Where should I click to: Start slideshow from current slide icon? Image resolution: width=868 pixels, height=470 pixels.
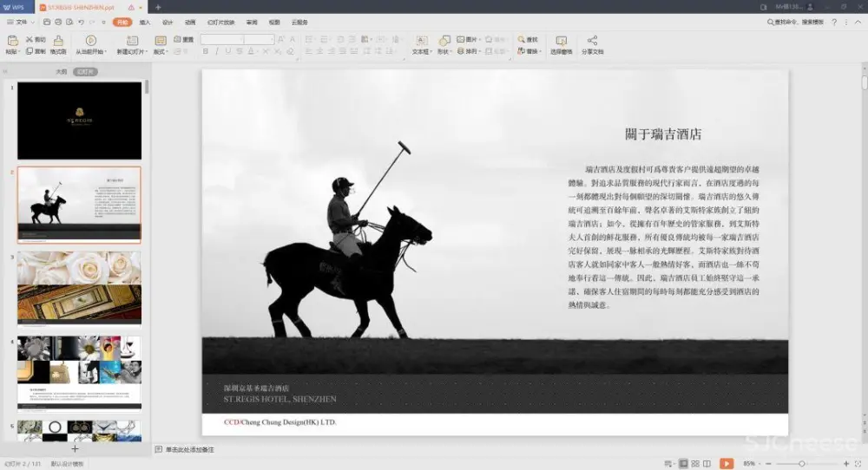(91, 41)
